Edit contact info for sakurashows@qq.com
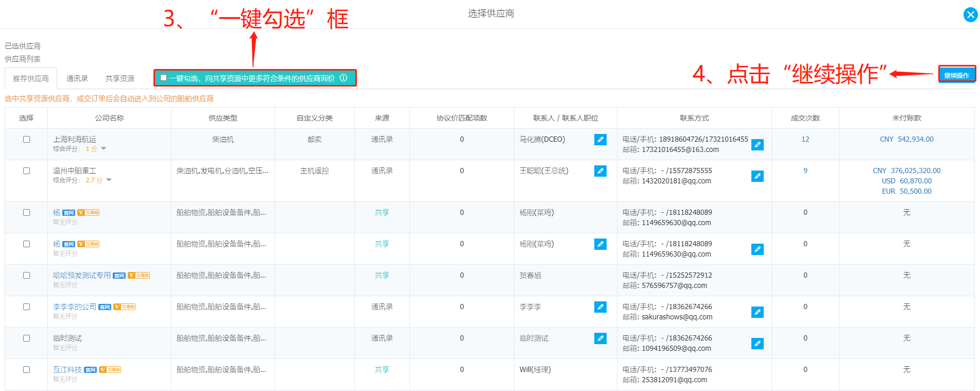980x391 pixels. click(x=758, y=312)
